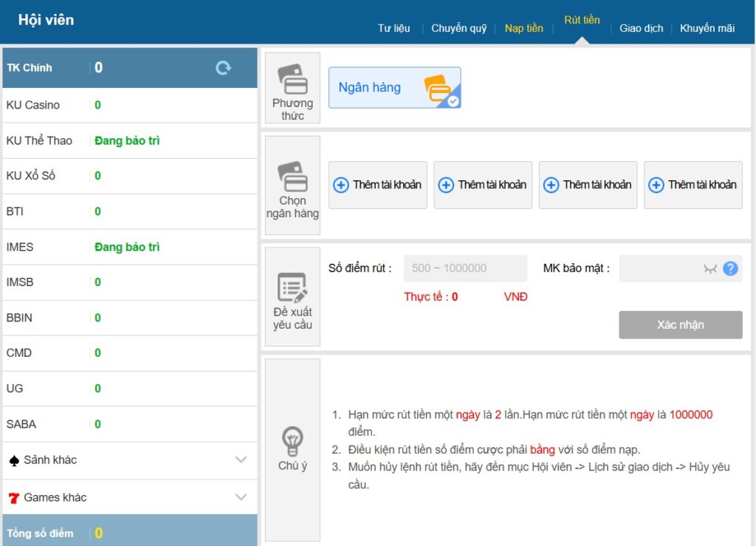Expand the Sảnh khác section

tap(241, 460)
